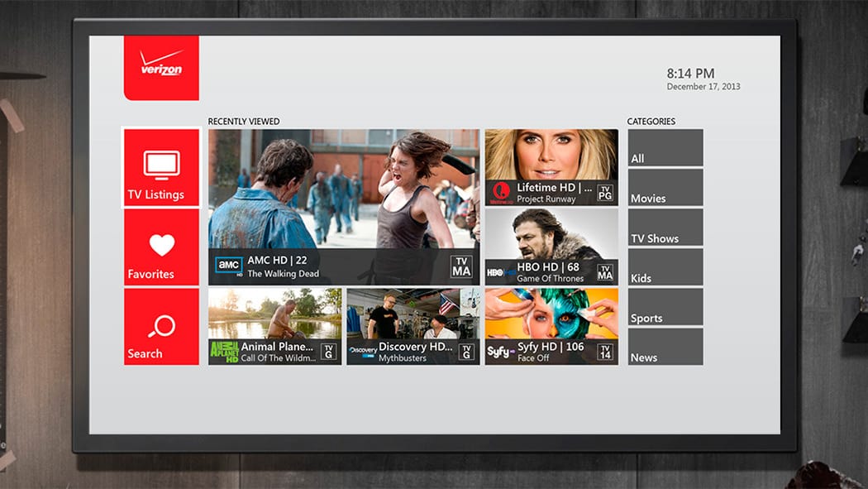The height and width of the screenshot is (489, 868).
Task: Click the "AMC HD | 22" channel text
Action: pyautogui.click(x=277, y=261)
